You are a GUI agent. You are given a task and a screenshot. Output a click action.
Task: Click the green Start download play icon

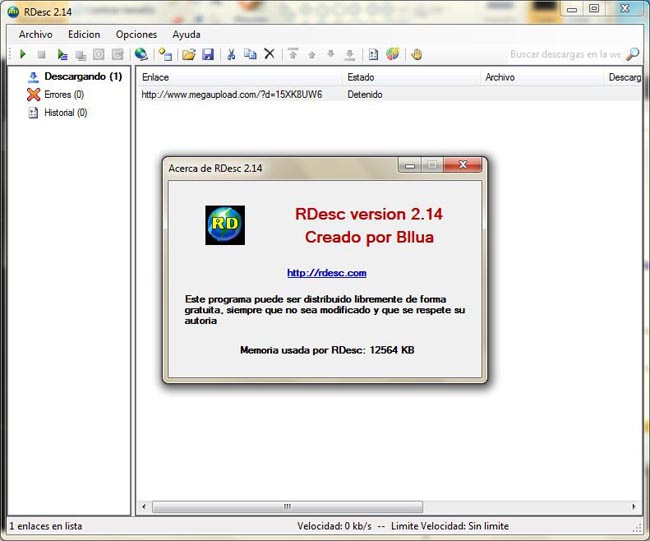[22, 54]
